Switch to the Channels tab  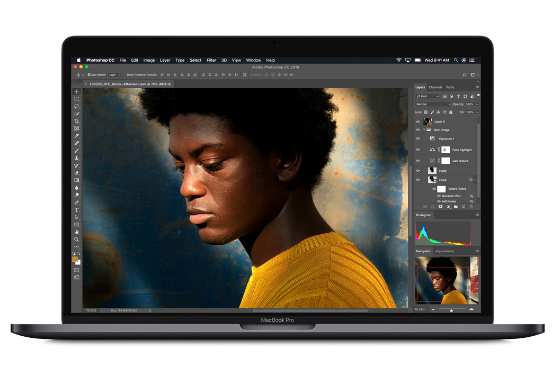coord(435,87)
